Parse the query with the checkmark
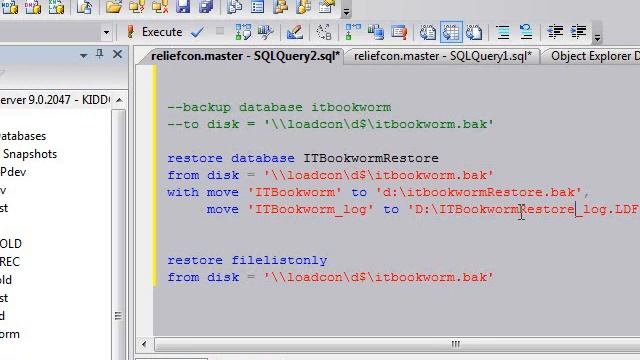640x360 pixels. [198, 32]
